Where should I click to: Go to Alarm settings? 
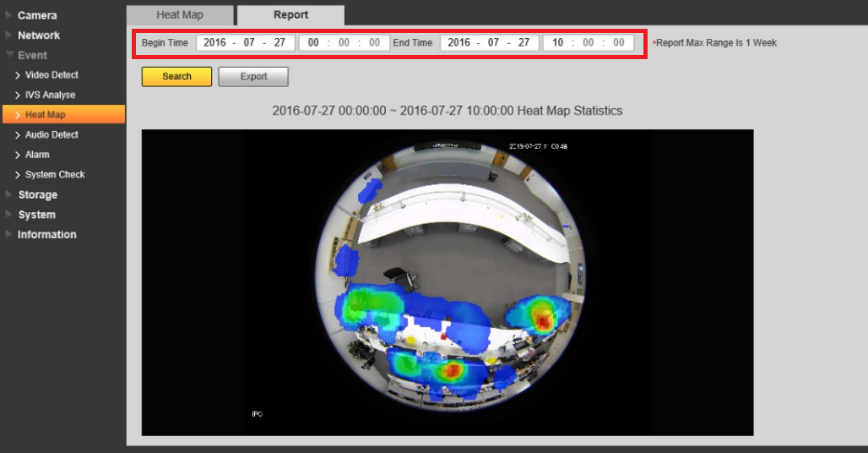[37, 155]
